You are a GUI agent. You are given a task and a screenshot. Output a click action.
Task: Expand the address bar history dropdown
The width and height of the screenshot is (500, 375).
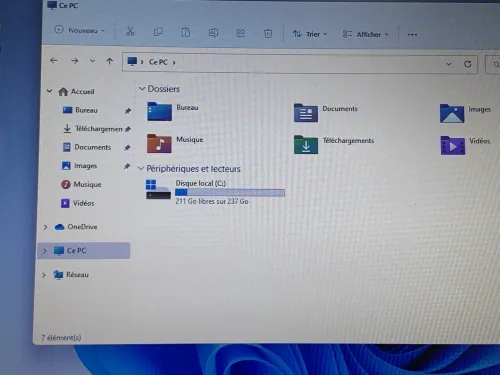(449, 64)
